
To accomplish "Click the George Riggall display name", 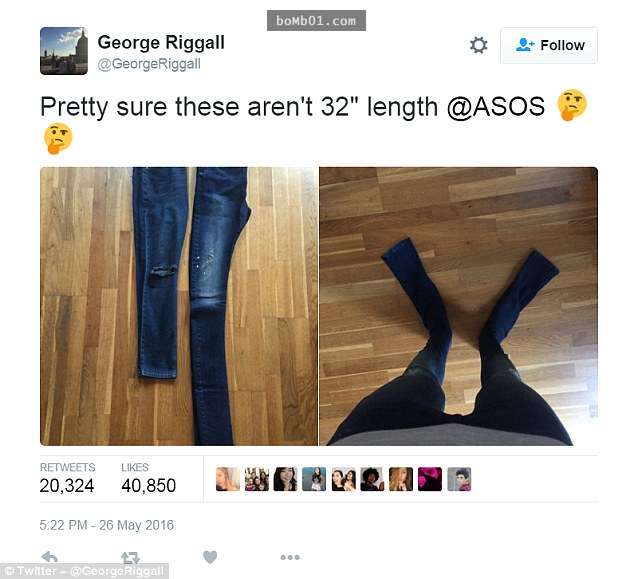I will pyautogui.click(x=161, y=42).
